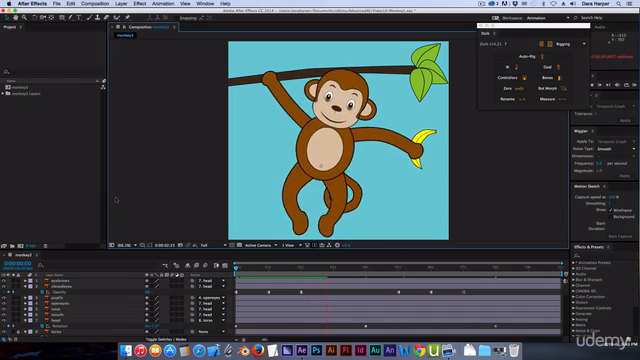Screen dimensions: 640x360
Task: Open the parent dropdown for torso layer
Action: click(212, 332)
